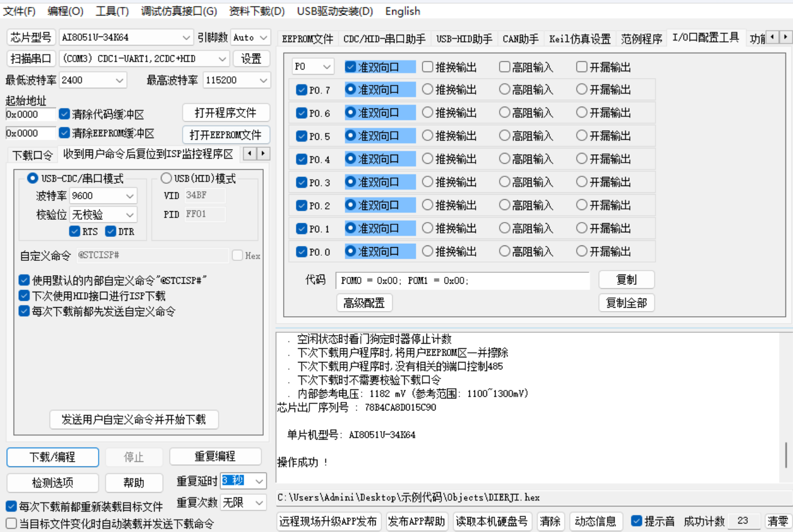Expand the 引脚数 Auto dropdown
The image size is (793, 532).
263,38
